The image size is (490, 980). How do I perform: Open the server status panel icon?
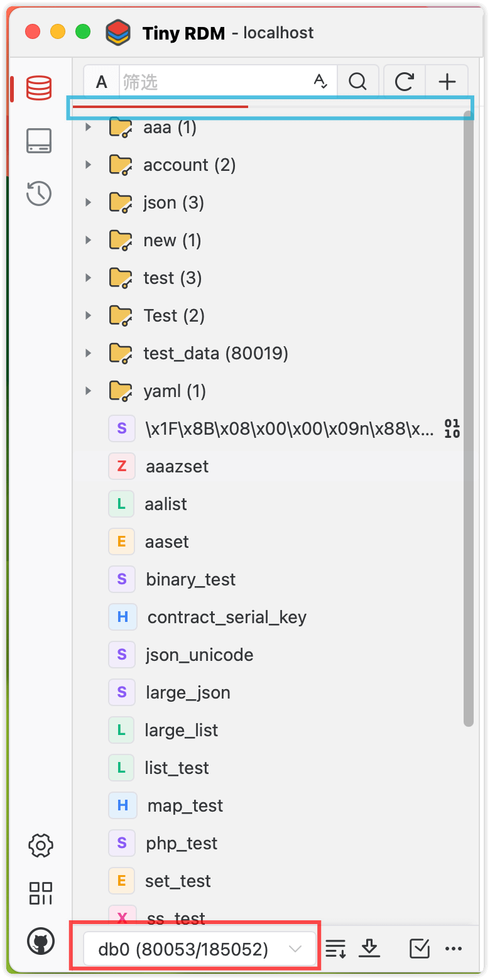click(39, 141)
